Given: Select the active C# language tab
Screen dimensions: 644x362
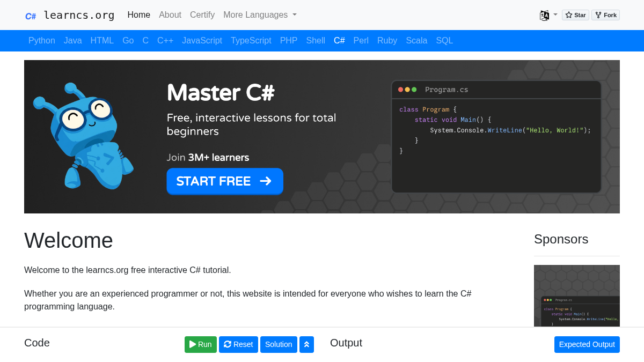Looking at the screenshot, I should [339, 41].
